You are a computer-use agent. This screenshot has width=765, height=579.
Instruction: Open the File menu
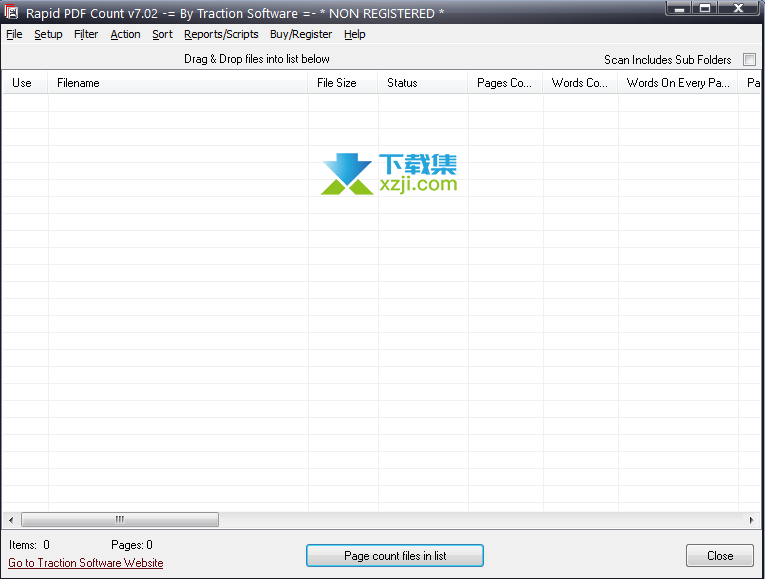(14, 35)
